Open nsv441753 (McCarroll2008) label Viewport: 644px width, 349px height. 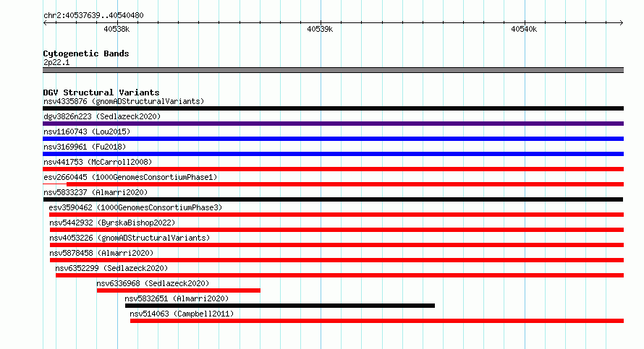click(98, 162)
